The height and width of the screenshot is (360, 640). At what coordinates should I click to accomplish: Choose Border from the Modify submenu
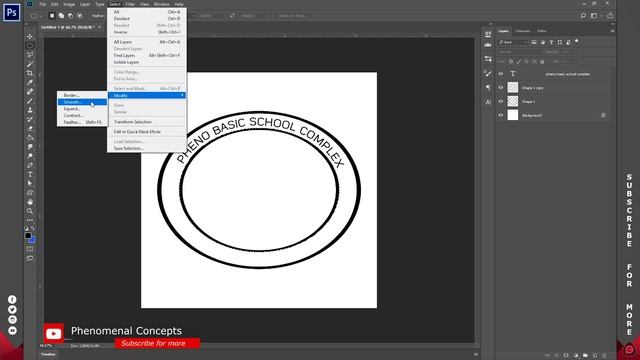tap(82, 95)
